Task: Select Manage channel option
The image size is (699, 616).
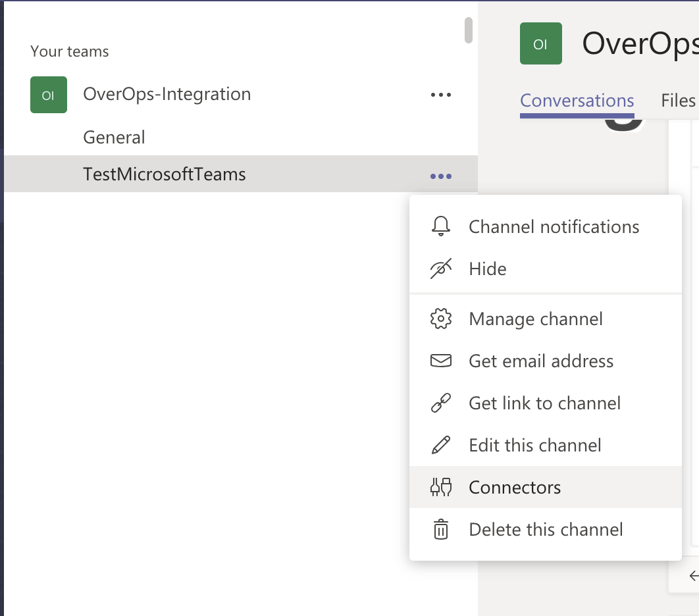Action: [x=545, y=319]
